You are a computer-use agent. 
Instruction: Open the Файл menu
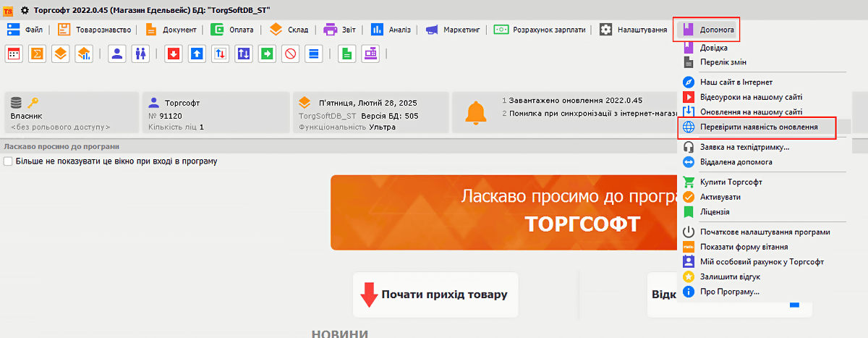25,30
